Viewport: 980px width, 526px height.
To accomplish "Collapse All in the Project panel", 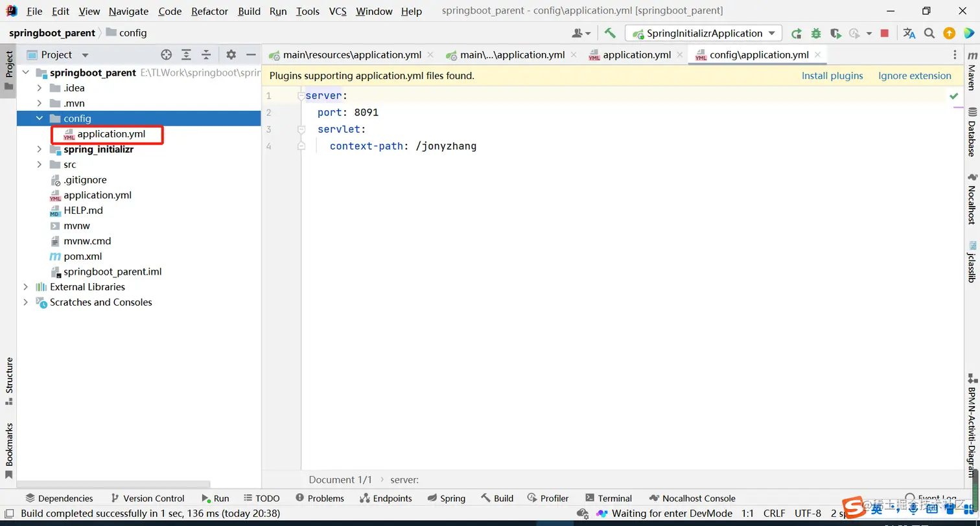I will (206, 54).
